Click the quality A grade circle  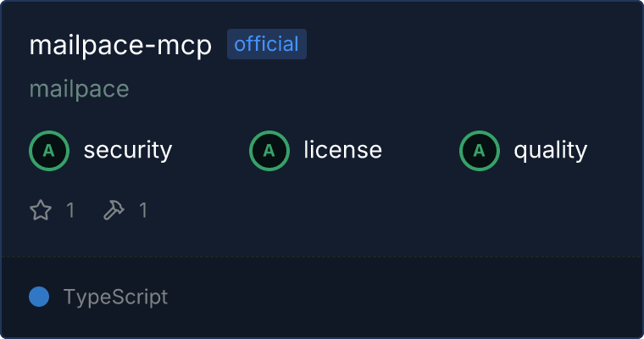[x=480, y=151]
